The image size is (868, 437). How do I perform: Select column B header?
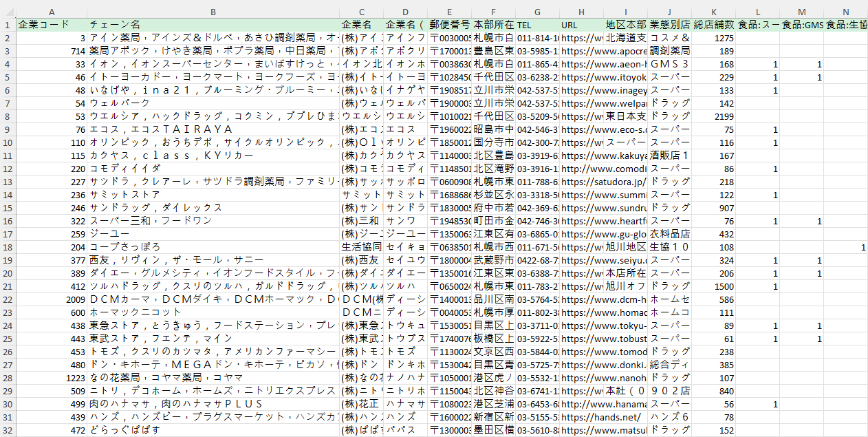[213, 12]
